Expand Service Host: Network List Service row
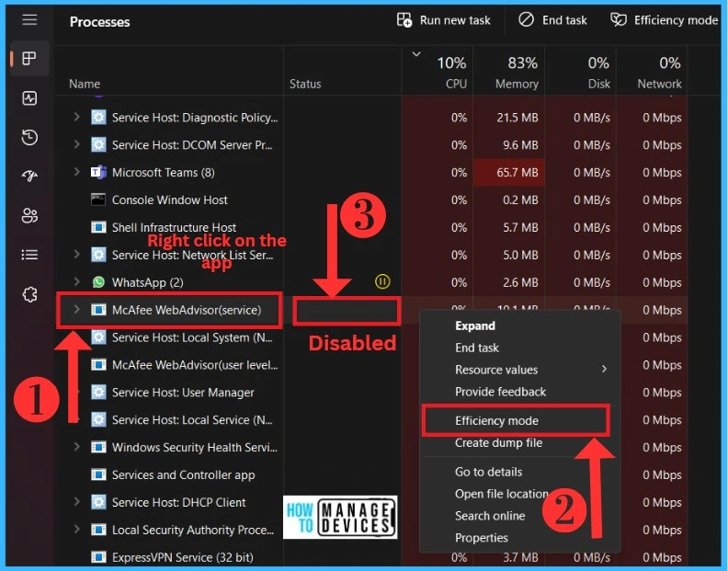This screenshot has height=571, width=728. pos(76,254)
